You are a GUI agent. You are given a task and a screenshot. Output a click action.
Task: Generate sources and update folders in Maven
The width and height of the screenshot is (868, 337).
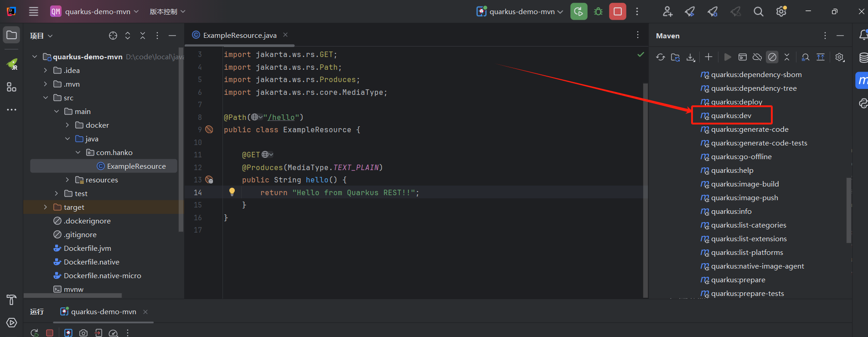click(x=675, y=57)
